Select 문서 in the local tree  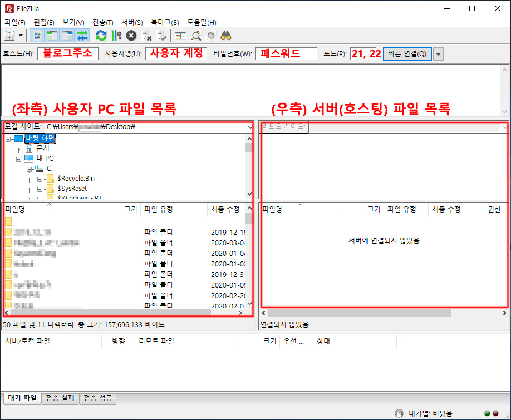43,149
